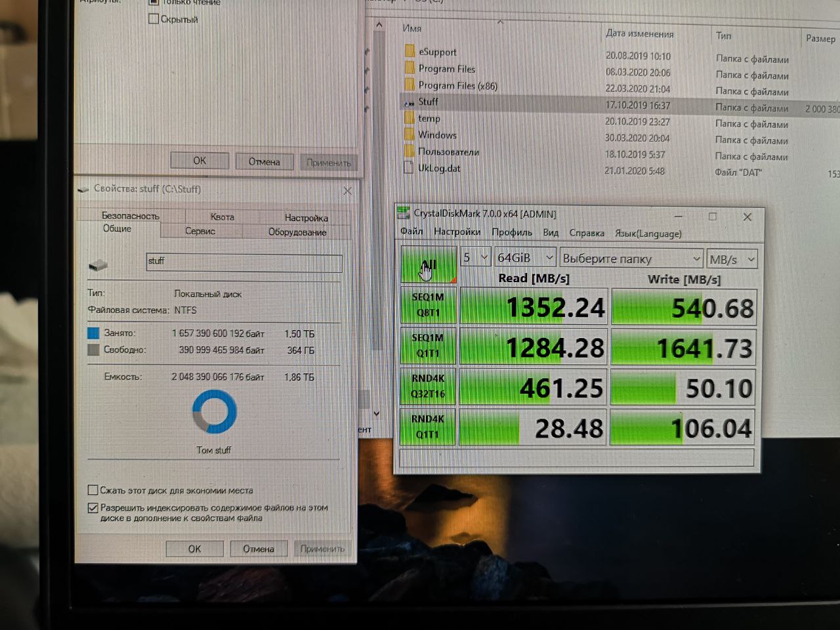Click the volume label field containing stuff
Screen dimensions: 840x630
(x=244, y=262)
